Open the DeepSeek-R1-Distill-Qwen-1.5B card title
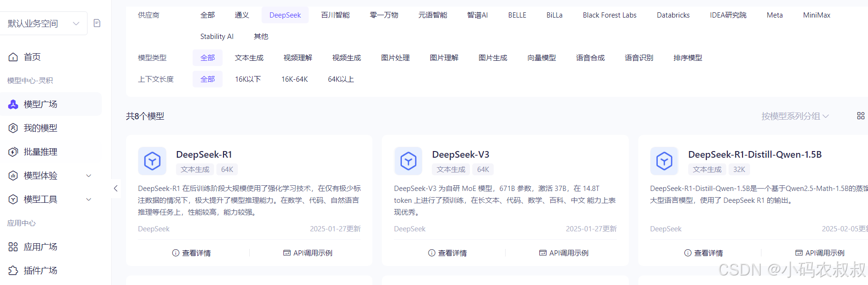The height and width of the screenshot is (285, 868). click(755, 154)
